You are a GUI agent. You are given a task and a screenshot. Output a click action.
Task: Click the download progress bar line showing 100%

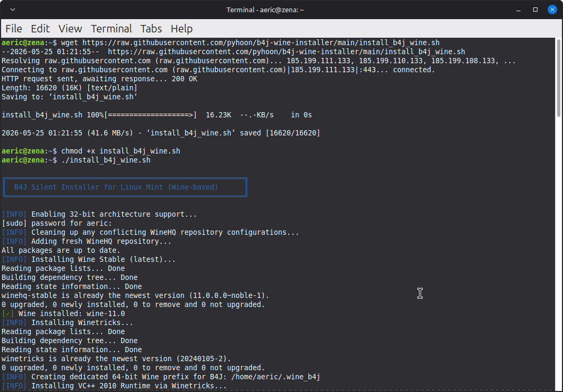[156, 115]
